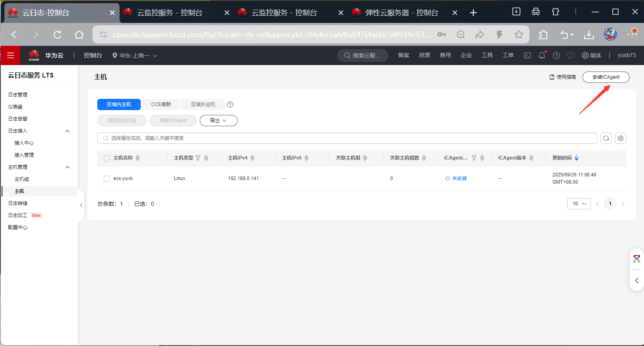Collapse the left sidebar with arrow handle
The width and height of the screenshot is (644, 346).
81,205
